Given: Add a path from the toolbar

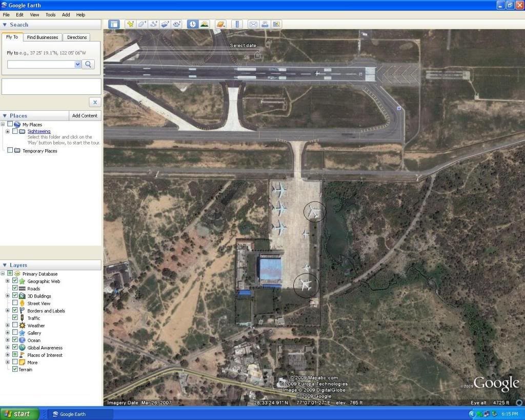Looking at the screenshot, I should (154, 24).
